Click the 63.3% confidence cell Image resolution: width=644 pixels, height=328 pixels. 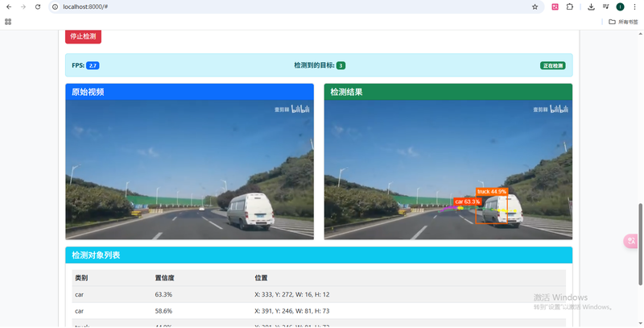[163, 294]
